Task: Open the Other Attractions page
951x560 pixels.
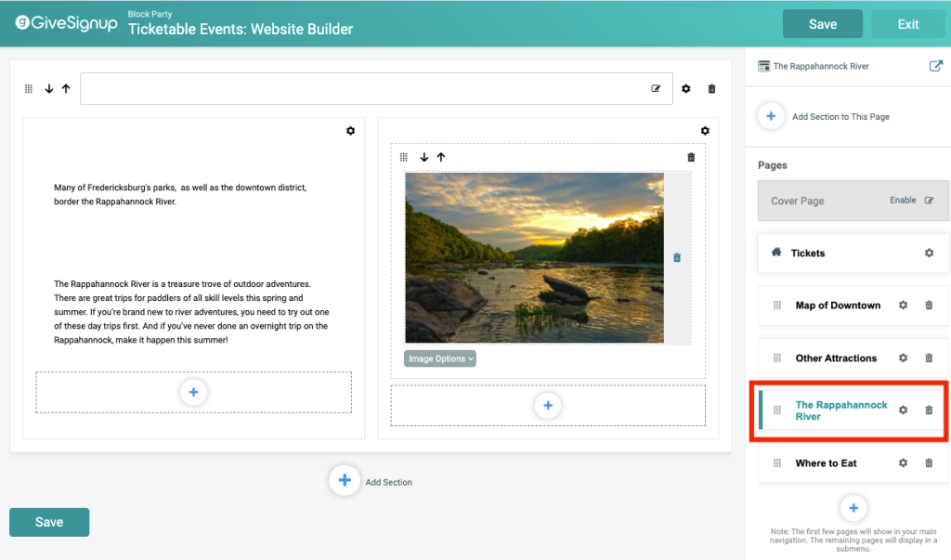Action: coord(836,358)
